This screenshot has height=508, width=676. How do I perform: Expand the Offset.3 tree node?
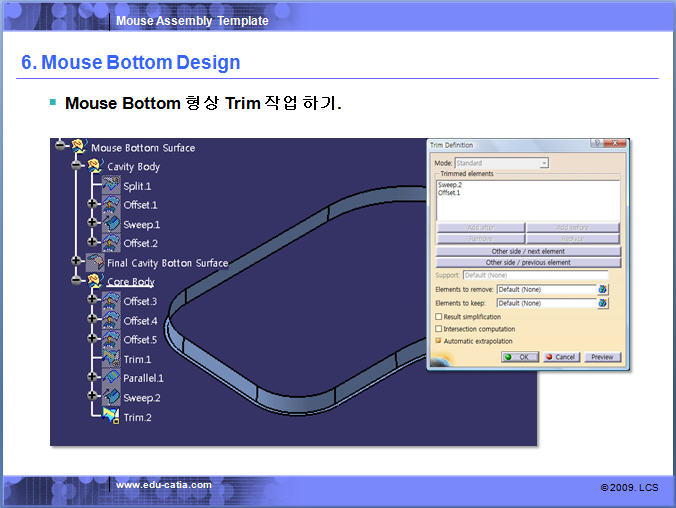click(93, 301)
